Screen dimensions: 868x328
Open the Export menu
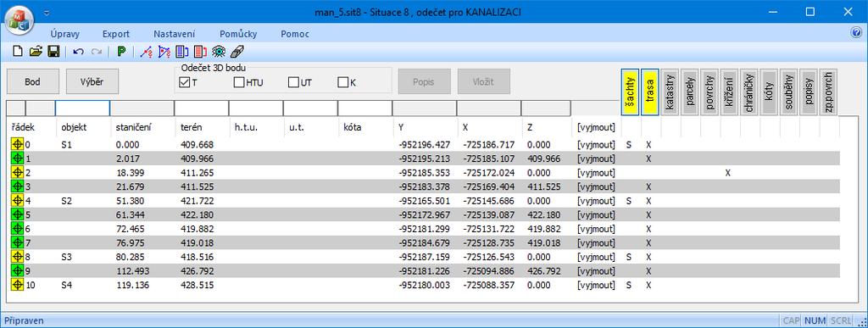115,34
